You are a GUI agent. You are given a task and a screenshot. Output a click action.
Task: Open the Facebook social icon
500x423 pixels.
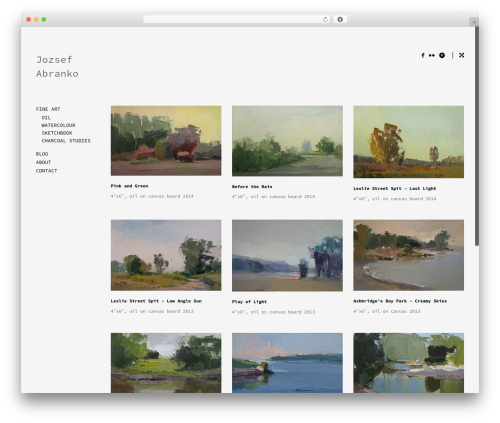click(423, 55)
